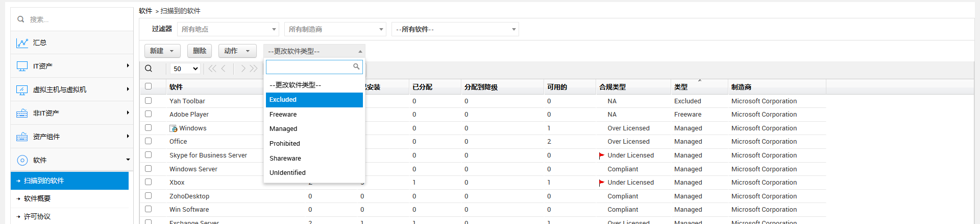The image size is (980, 224).
Task: Click the 虚拟主机与虚拟机 sidebar icon
Action: 22,90
